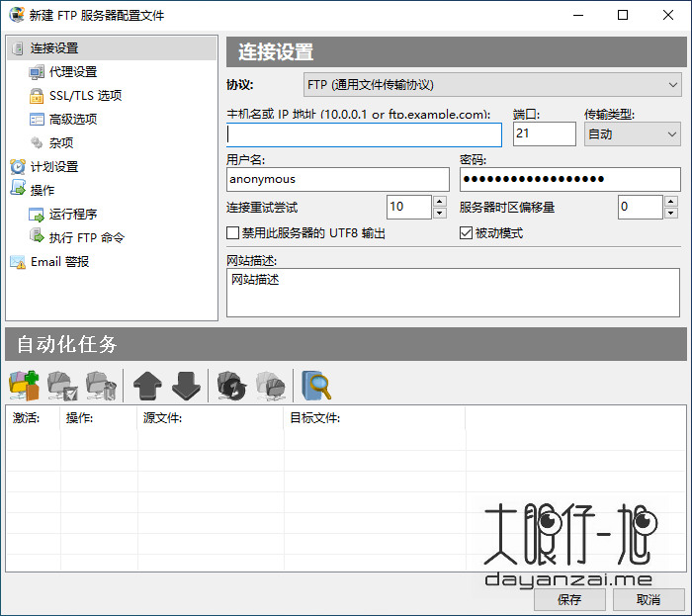This screenshot has height=616, width=692.
Task: Select Email 警报 in the sidebar
Action: pyautogui.click(x=59, y=262)
